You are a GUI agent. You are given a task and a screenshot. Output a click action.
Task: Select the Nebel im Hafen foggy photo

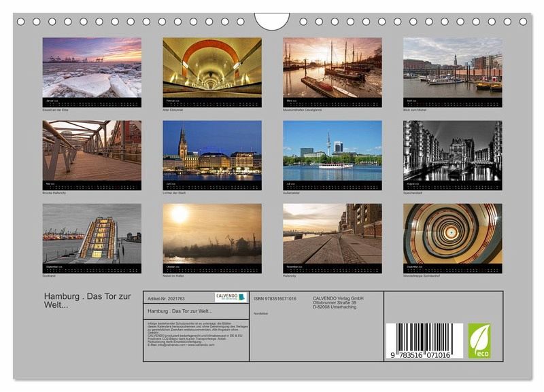[212, 234]
